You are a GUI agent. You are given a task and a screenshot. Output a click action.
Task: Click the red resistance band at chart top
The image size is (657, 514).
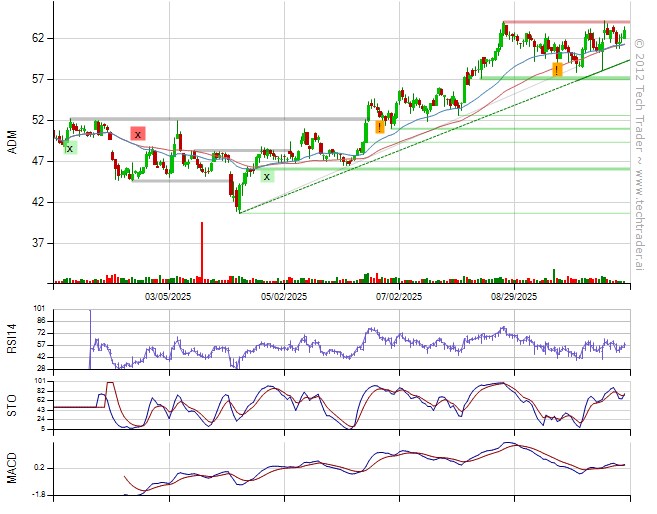[x=566, y=22]
